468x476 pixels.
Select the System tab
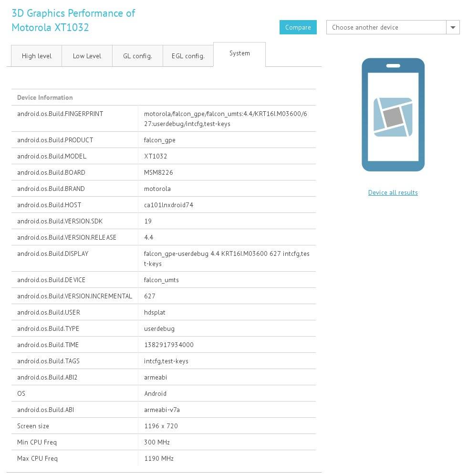[x=239, y=53]
